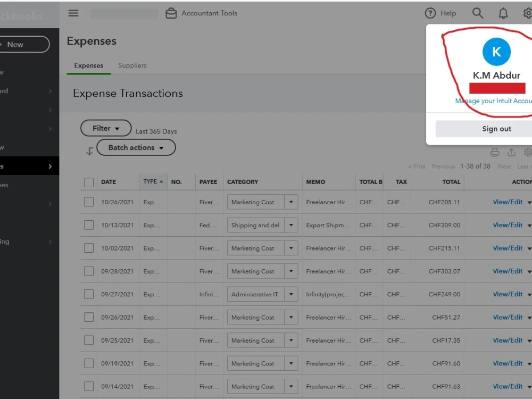Image resolution: width=532 pixels, height=399 pixels.
Task: Click View/Edit for CHF51.27 expense
Action: click(508, 317)
